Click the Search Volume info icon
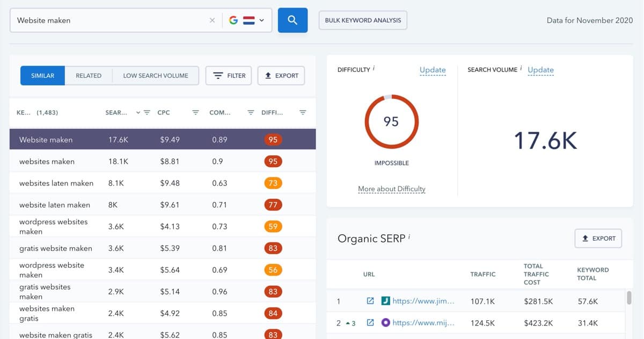Viewport: 644px width, 339px height. coord(522,68)
